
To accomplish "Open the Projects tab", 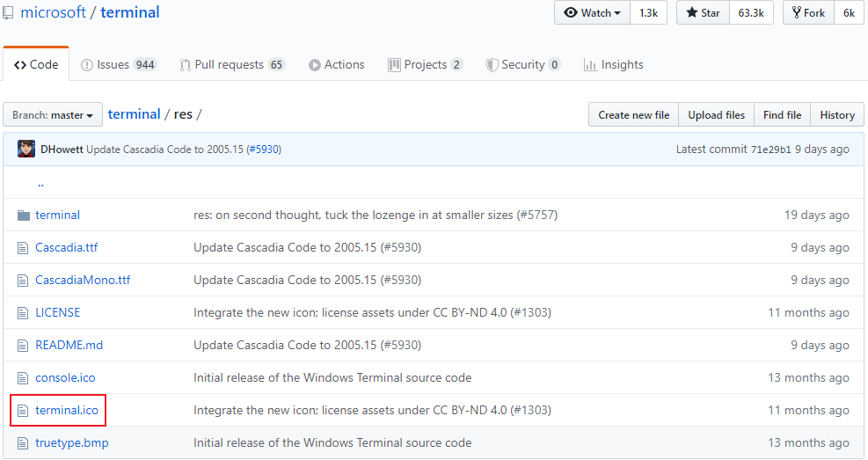I will pyautogui.click(x=425, y=65).
